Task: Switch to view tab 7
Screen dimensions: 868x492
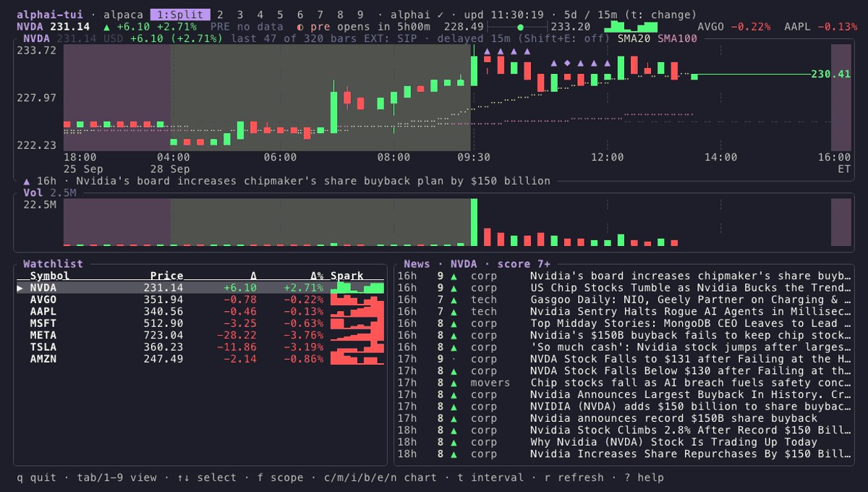Action: point(320,14)
